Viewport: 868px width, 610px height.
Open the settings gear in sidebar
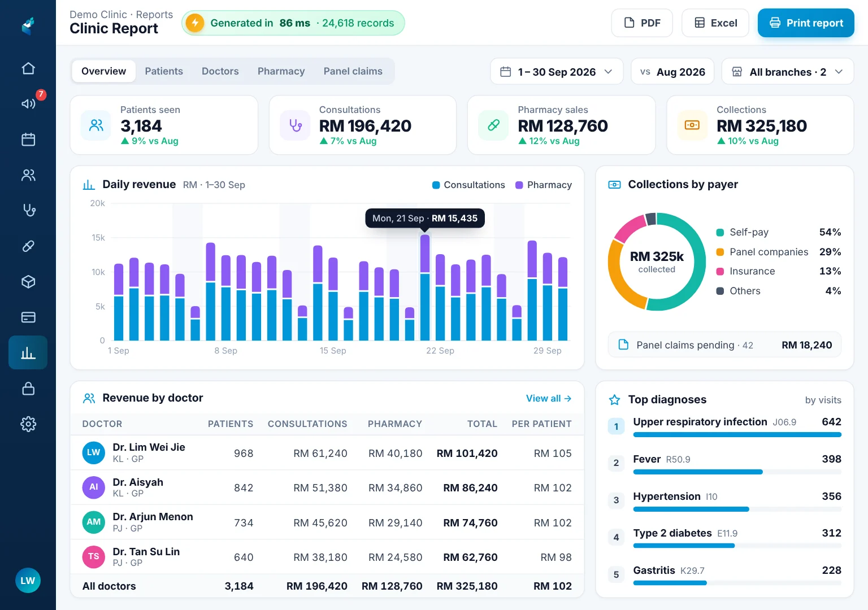click(28, 424)
